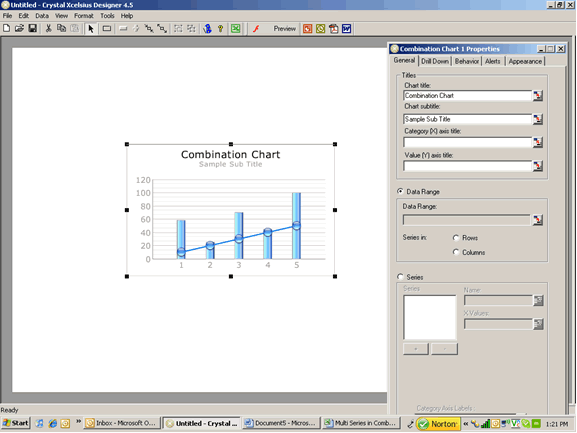
Task: Expand hidden system tray icons
Action: click(x=466, y=424)
